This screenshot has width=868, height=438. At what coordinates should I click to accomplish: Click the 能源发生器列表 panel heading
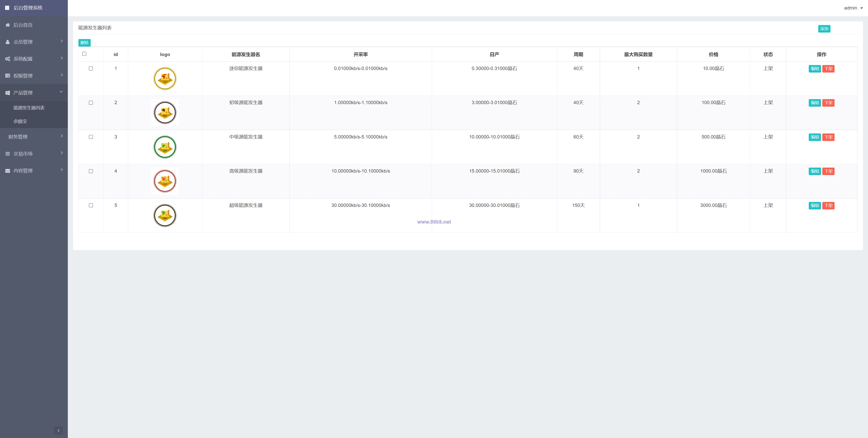point(95,28)
